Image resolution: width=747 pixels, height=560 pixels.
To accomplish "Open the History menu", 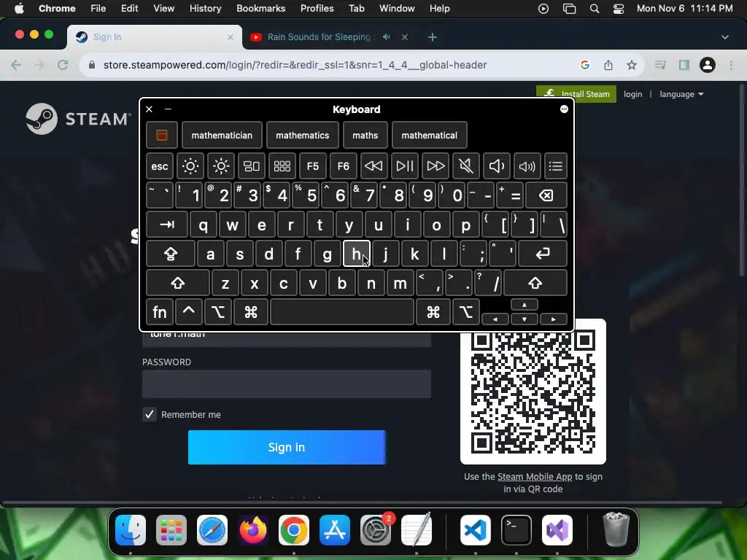I will [x=205, y=9].
